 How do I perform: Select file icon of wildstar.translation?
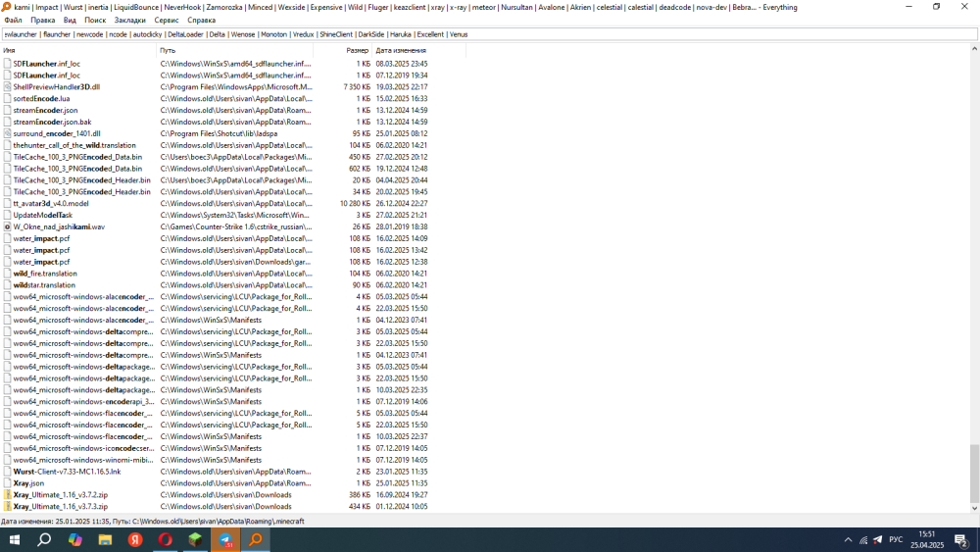[x=8, y=285]
